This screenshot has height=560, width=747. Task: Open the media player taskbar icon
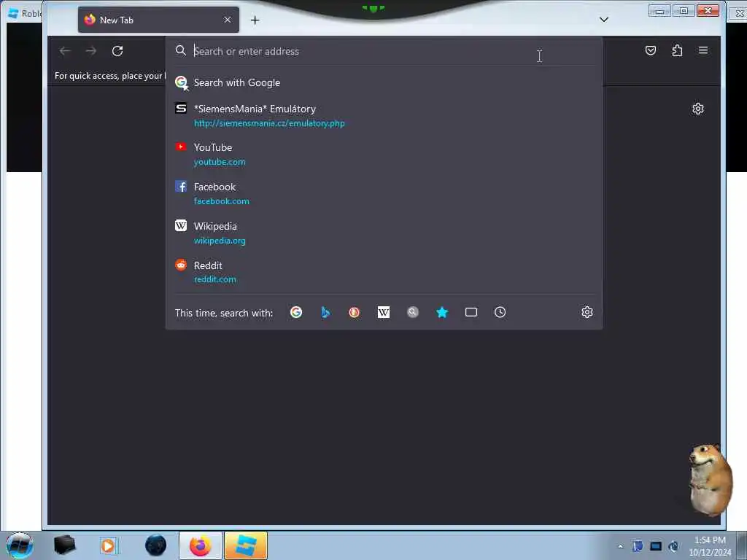coord(109,545)
